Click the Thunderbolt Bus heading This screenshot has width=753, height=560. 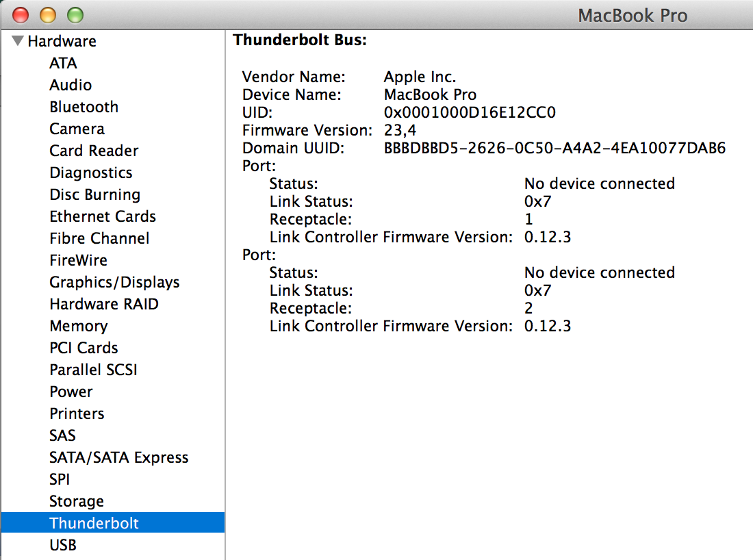click(x=300, y=40)
